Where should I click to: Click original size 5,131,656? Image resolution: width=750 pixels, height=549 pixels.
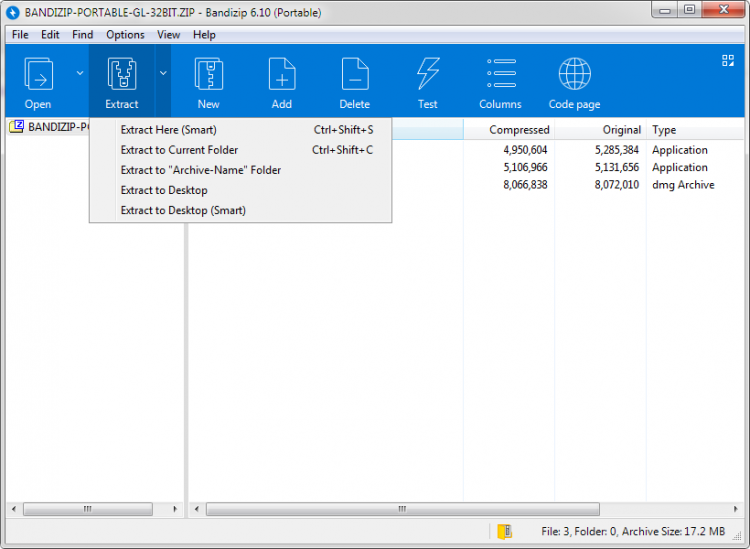coord(617,167)
